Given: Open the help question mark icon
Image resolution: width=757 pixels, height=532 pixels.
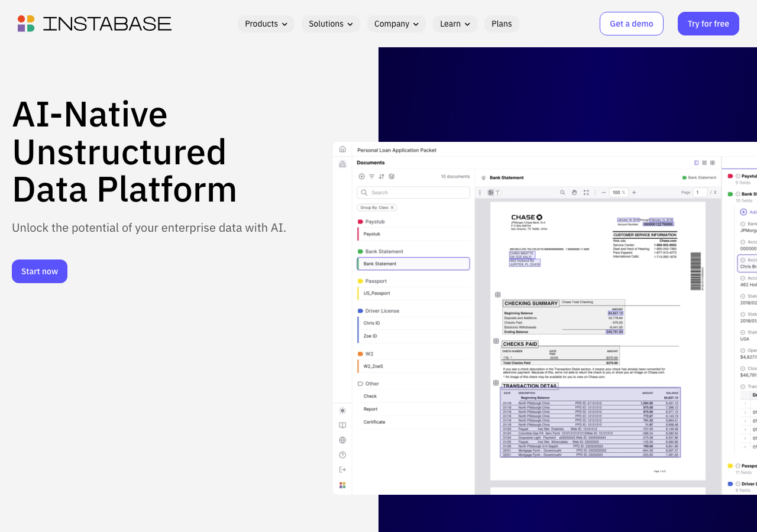Looking at the screenshot, I should [x=342, y=455].
